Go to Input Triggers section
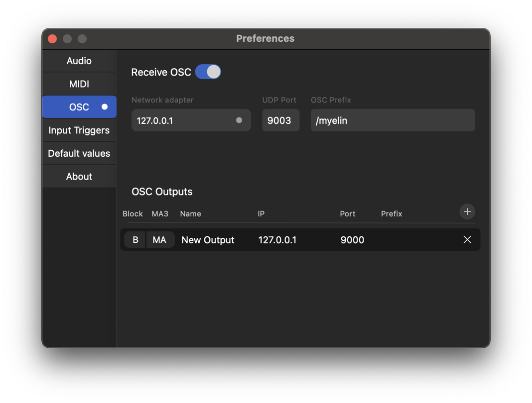This screenshot has height=403, width=532. 79,130
